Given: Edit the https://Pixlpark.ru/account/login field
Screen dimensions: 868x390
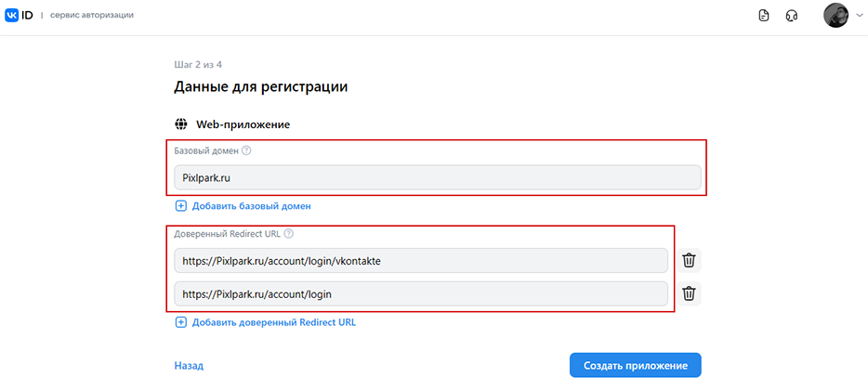Looking at the screenshot, I should pos(421,294).
